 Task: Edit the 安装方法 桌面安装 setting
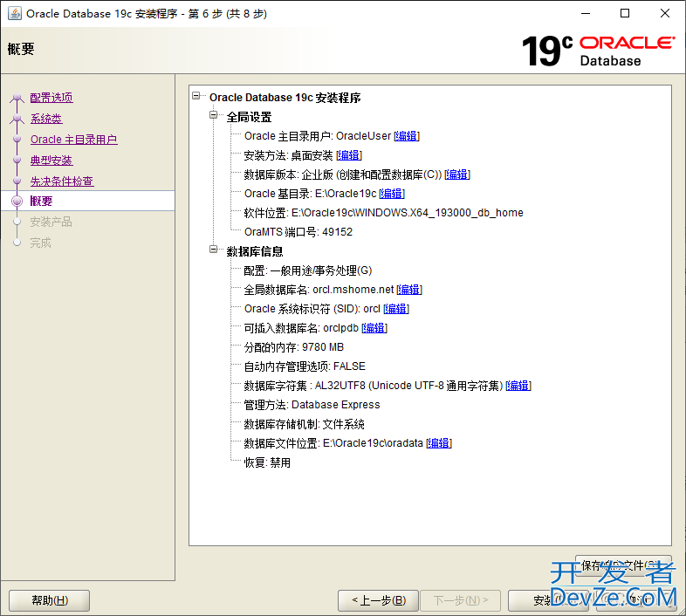click(x=349, y=155)
